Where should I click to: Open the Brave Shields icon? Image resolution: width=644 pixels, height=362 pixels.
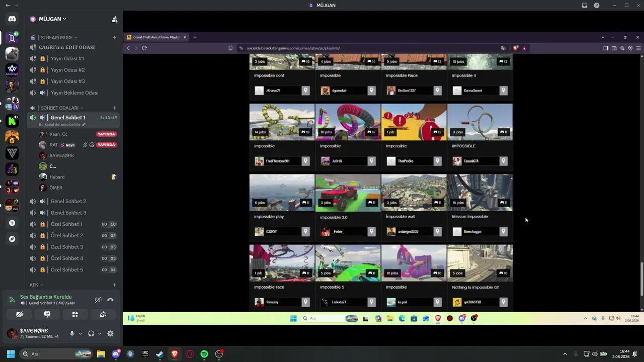(515, 48)
